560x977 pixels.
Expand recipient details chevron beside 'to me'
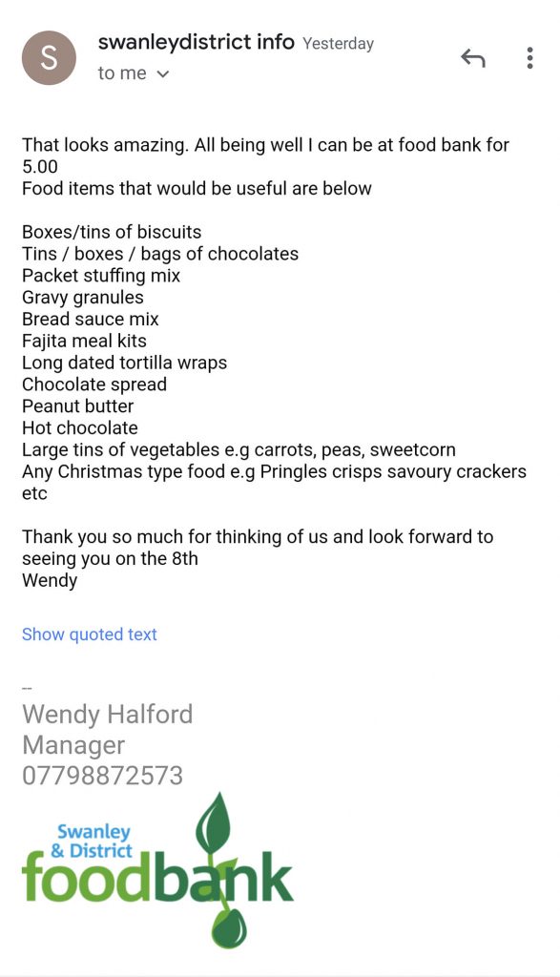163,74
